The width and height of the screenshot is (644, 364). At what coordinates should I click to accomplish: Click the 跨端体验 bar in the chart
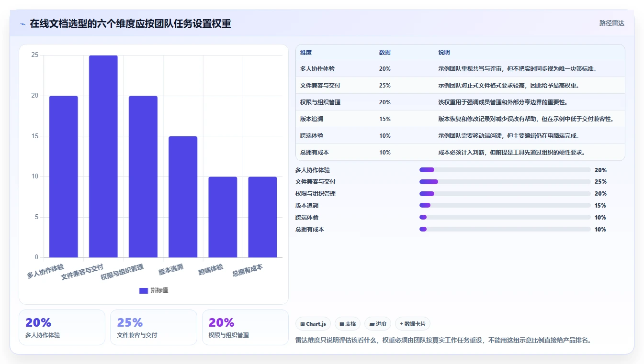(x=222, y=217)
